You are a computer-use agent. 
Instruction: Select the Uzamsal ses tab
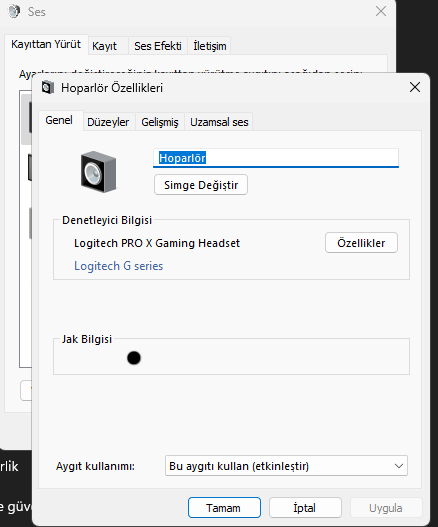click(x=219, y=122)
